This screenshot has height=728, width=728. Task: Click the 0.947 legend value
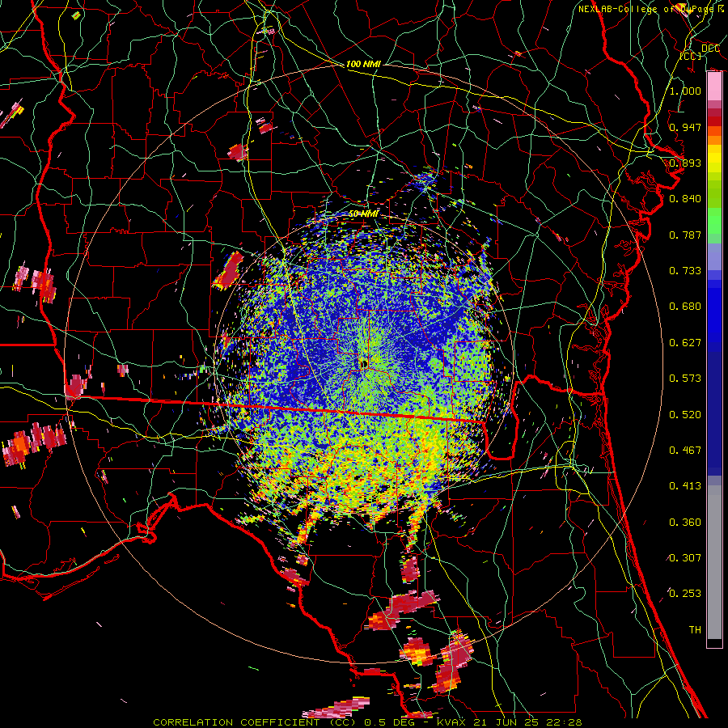685,127
